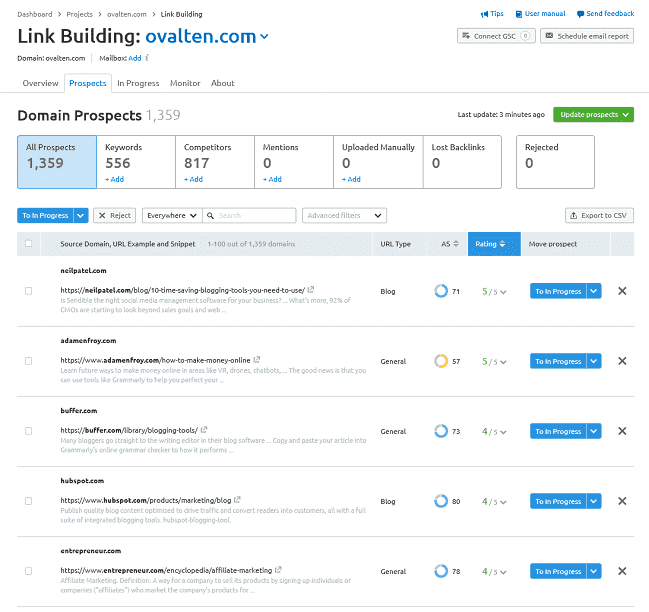Click the User manual book icon
Screen dimensions: 649x612
pyautogui.click(x=519, y=14)
